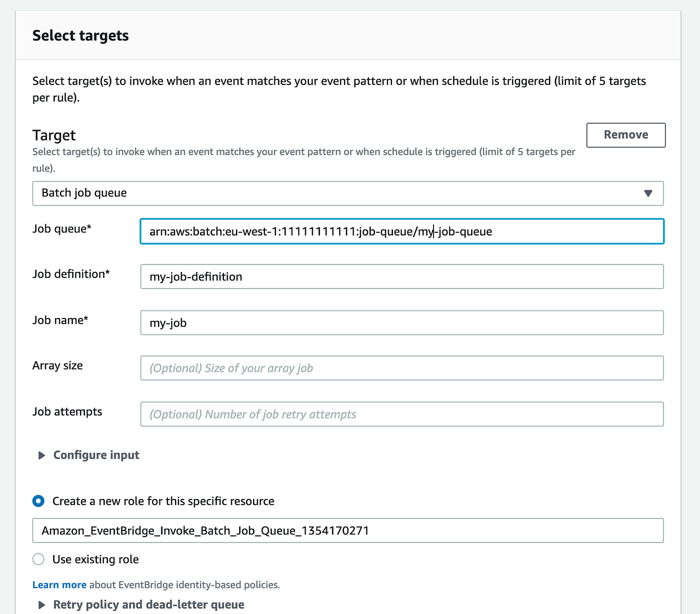Click the Job name text field

[401, 323]
